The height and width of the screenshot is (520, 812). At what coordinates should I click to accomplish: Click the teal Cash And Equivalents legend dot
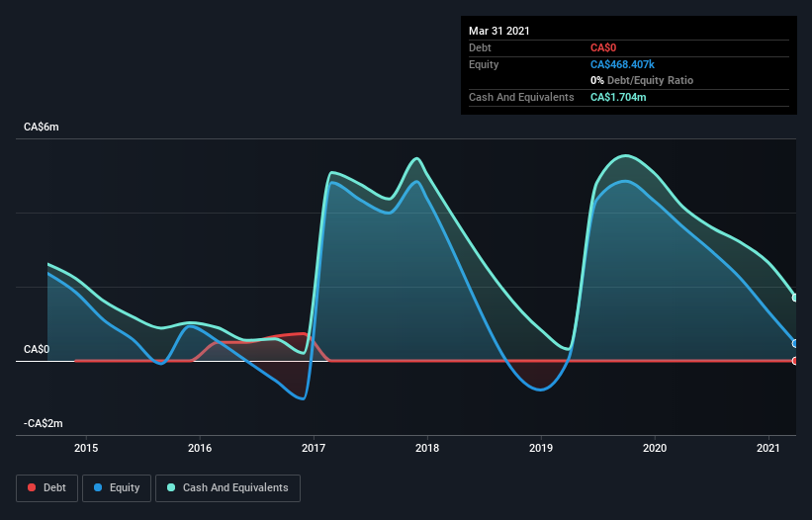pyautogui.click(x=171, y=487)
